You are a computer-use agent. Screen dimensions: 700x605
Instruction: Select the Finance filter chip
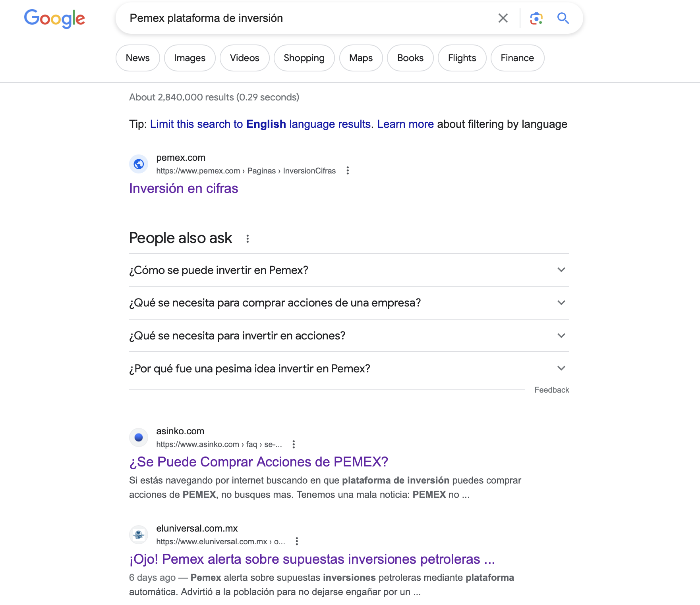pos(517,58)
